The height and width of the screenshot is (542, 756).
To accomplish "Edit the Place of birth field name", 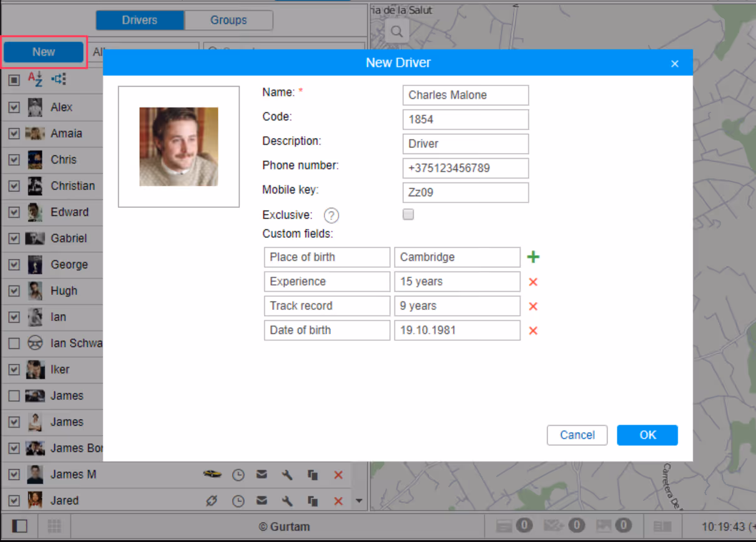I will [327, 257].
